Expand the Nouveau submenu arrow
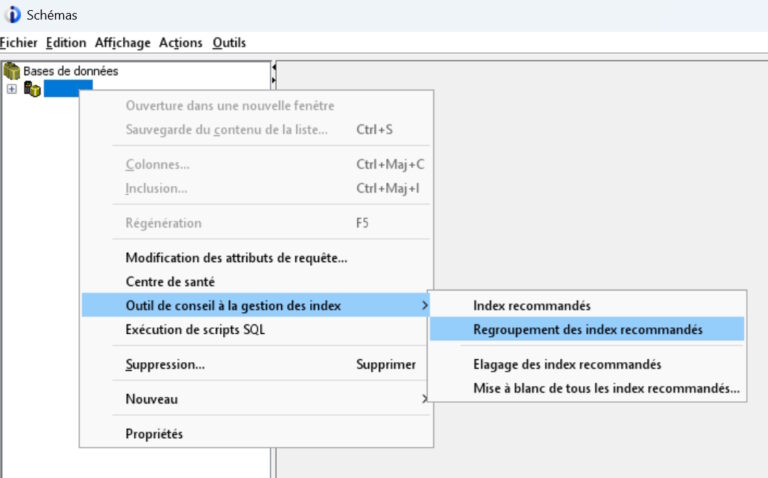Screen dimensions: 768x478 click(425, 399)
